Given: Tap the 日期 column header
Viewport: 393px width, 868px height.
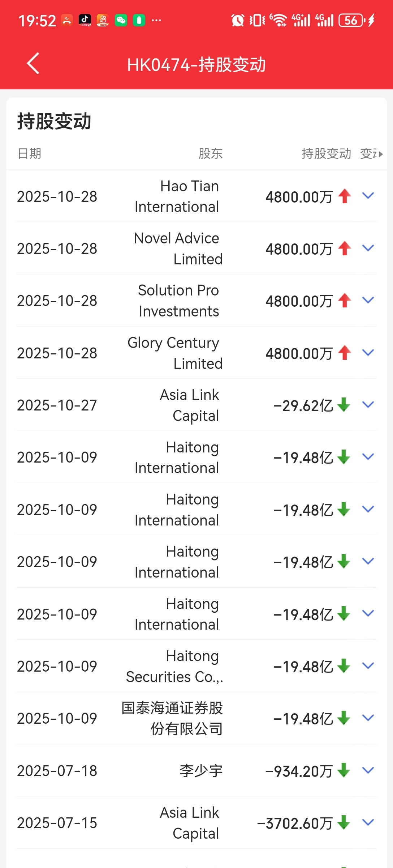Looking at the screenshot, I should [29, 154].
